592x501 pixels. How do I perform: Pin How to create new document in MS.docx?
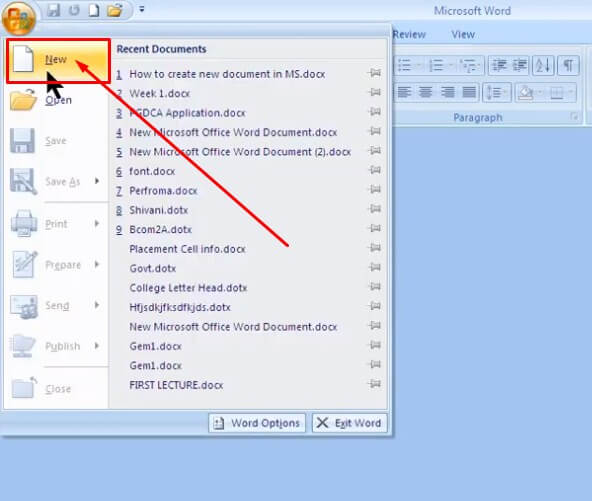pos(375,72)
